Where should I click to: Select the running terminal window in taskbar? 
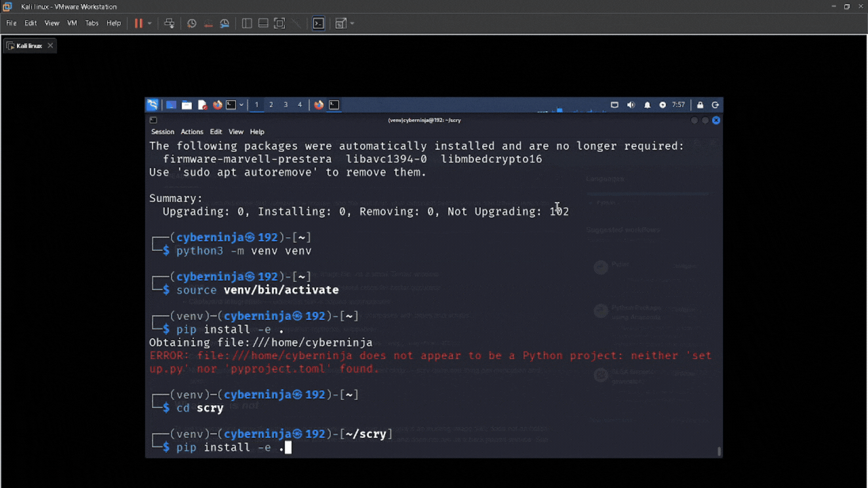pyautogui.click(x=334, y=104)
